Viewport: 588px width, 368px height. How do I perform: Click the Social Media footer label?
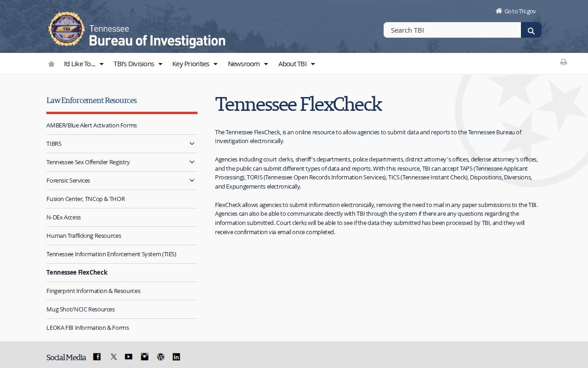(66, 357)
